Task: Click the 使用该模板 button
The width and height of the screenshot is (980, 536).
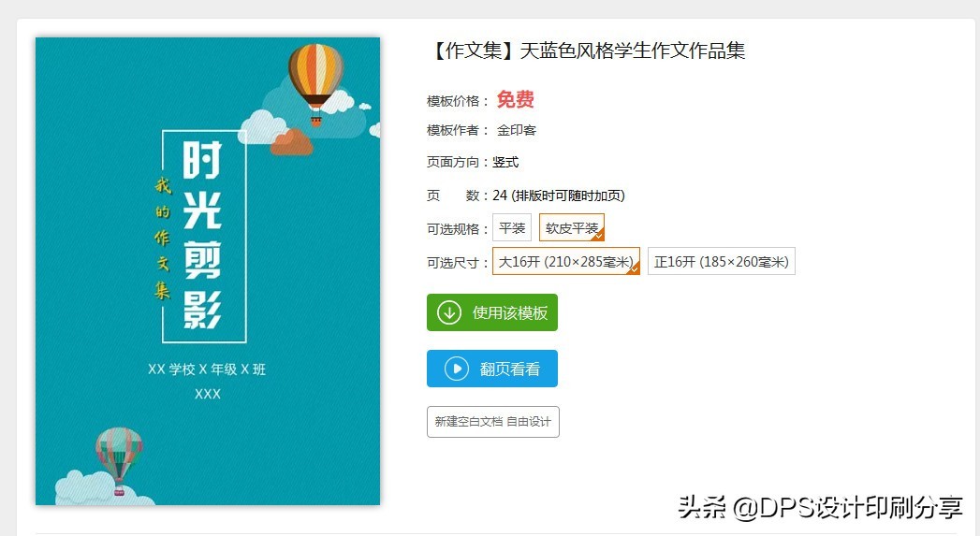Action: pyautogui.click(x=492, y=312)
